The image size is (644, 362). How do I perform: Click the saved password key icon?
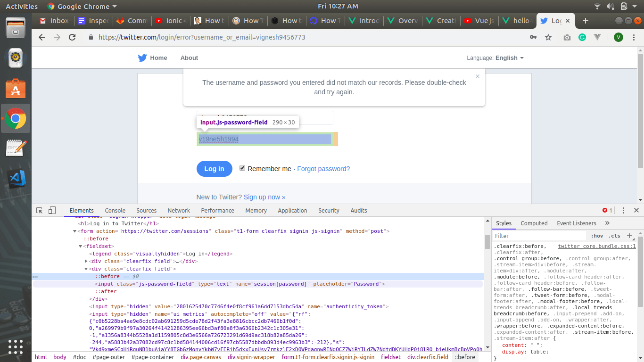(x=533, y=37)
